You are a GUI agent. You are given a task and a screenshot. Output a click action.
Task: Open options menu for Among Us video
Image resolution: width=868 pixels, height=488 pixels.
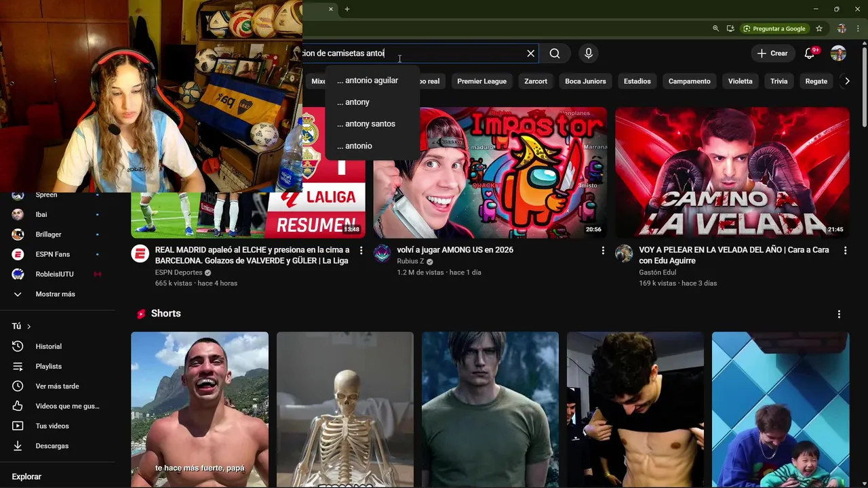point(603,251)
